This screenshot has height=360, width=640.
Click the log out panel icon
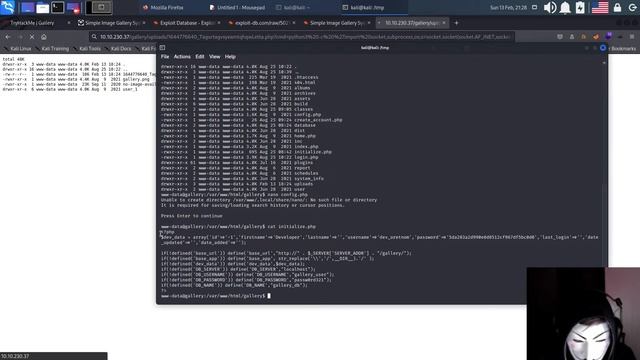tap(632, 7)
